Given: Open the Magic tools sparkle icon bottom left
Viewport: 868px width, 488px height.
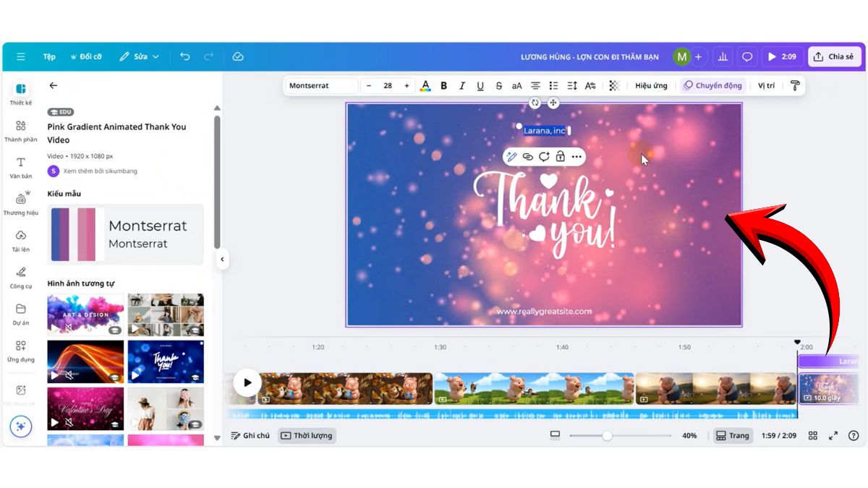Looking at the screenshot, I should [21, 427].
